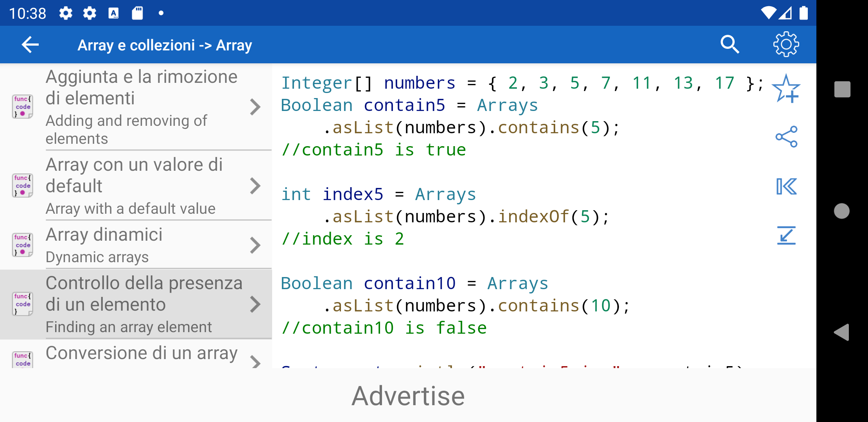Tap 'Adding and removing of elements' subtitle
Viewport: 868px width, 422px height.
coord(126,129)
